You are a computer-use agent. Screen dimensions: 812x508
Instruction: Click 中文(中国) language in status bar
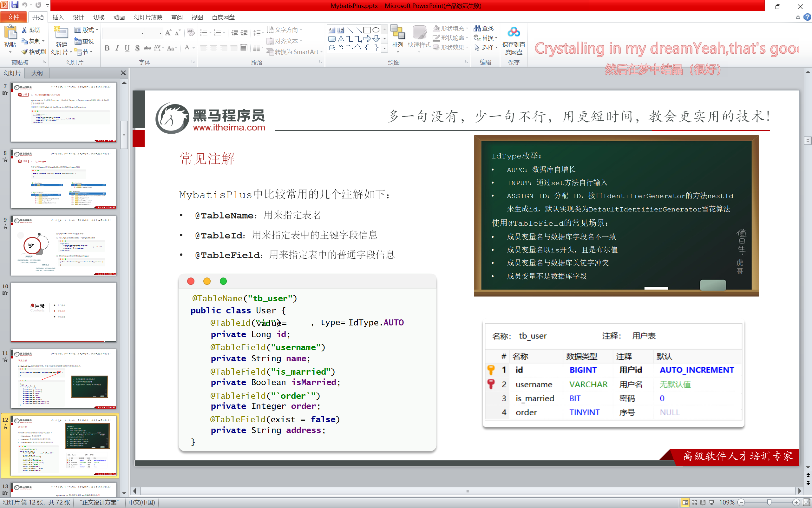141,503
